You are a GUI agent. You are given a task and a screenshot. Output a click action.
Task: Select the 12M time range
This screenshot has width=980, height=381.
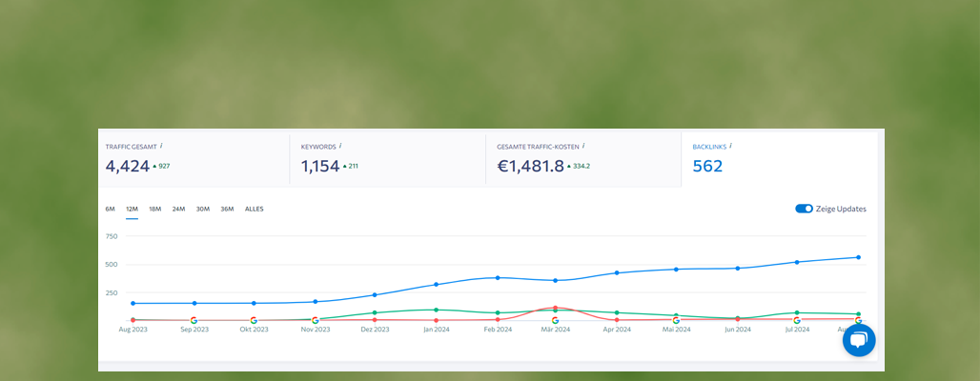pyautogui.click(x=132, y=209)
